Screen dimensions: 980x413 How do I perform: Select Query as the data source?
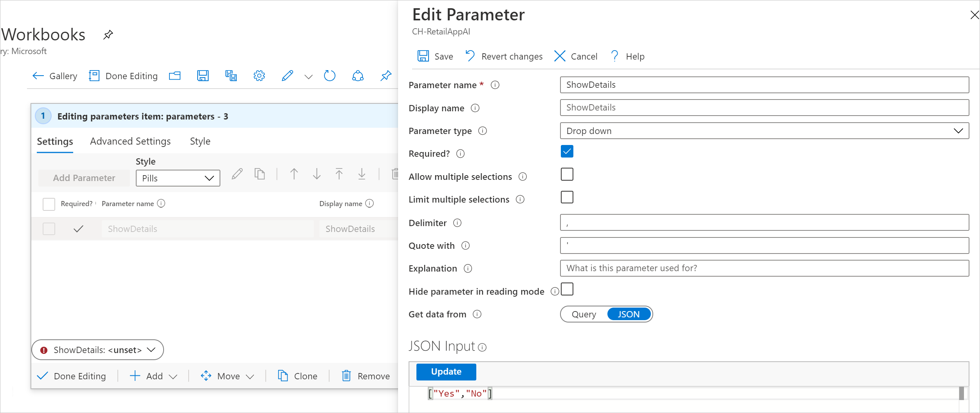(584, 314)
